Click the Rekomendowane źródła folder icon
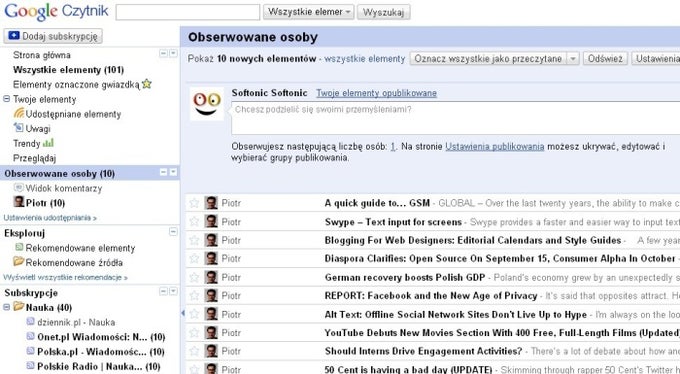Screen dimensions: 680x374 [19, 262]
